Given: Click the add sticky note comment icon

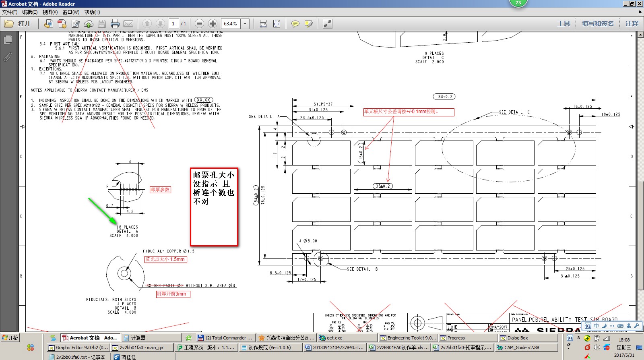Looking at the screenshot, I should point(295,24).
